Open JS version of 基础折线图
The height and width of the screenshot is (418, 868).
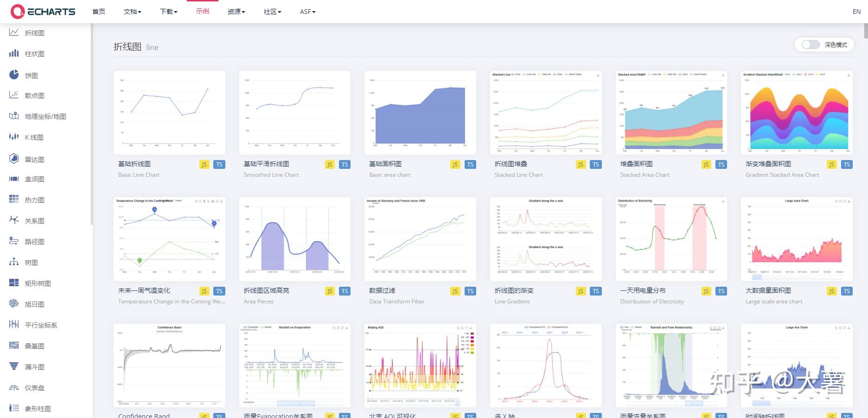coord(204,164)
